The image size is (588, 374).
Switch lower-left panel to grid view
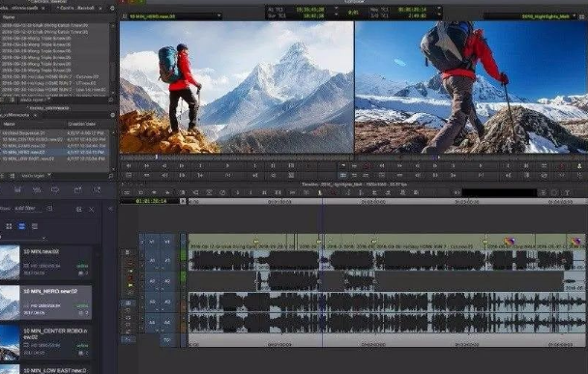9,226
